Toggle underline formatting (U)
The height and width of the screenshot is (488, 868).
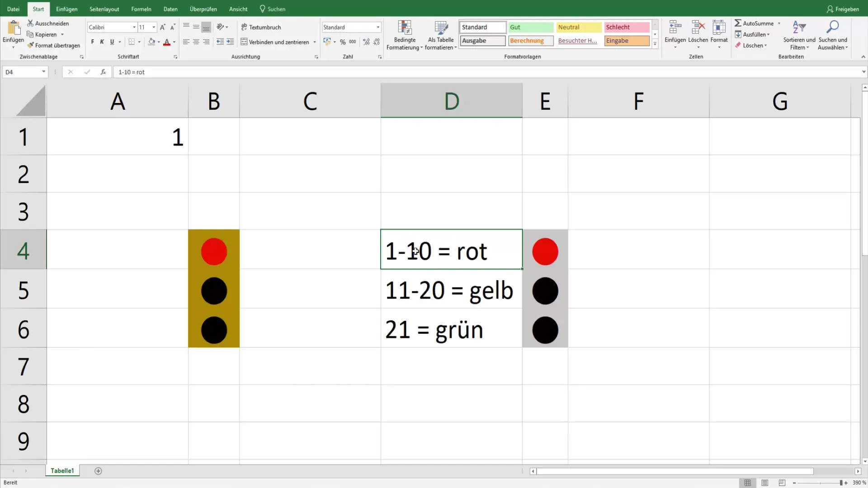point(112,42)
